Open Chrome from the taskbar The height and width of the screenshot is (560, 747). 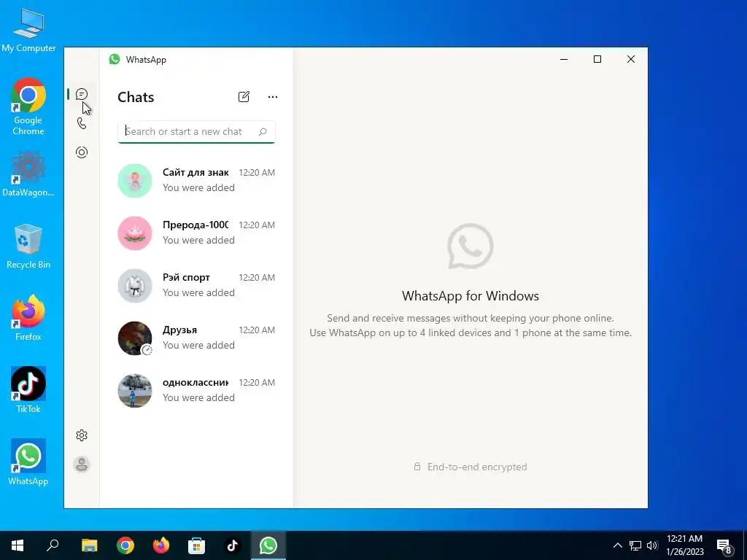125,545
